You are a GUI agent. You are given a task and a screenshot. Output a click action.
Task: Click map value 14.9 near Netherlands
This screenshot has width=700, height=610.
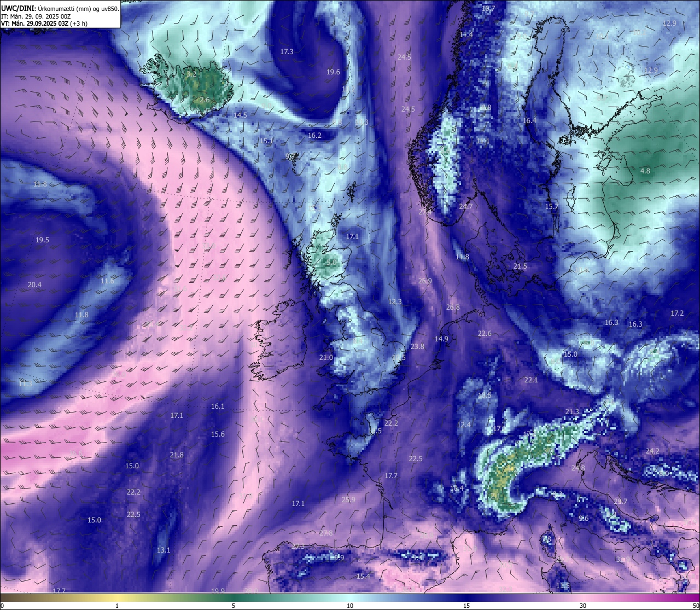coord(441,339)
